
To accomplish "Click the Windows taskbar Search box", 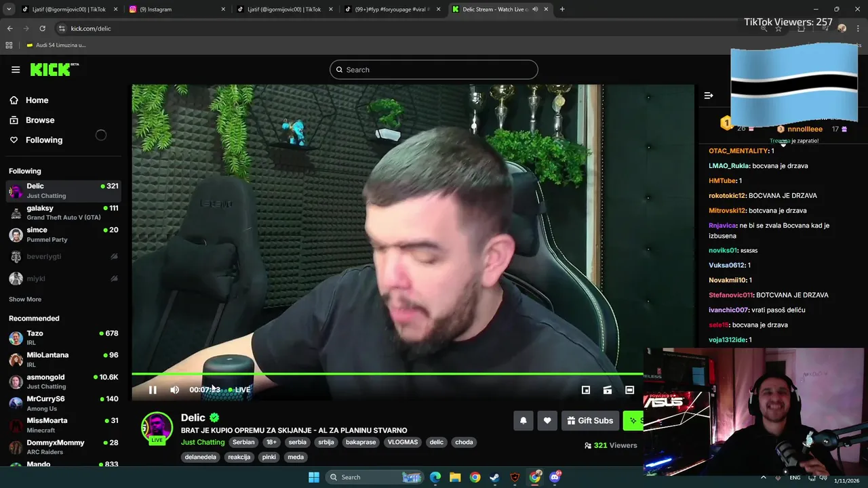I will [x=373, y=477].
